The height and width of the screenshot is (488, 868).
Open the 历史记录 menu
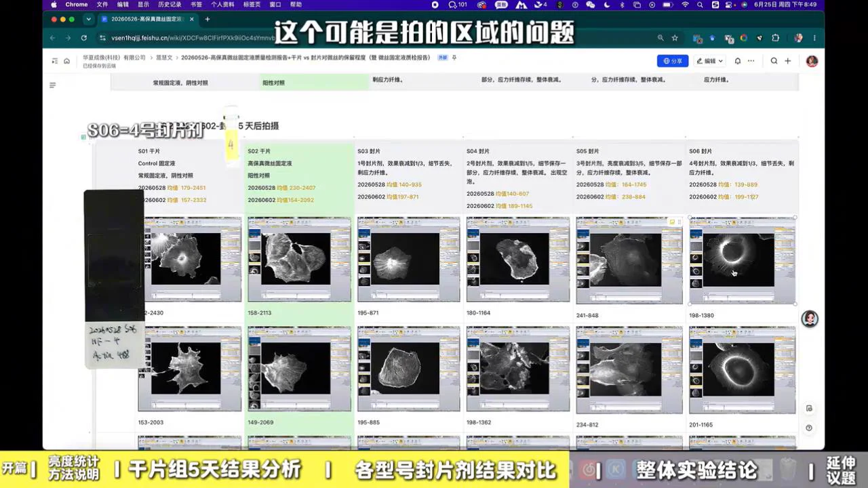pos(170,5)
